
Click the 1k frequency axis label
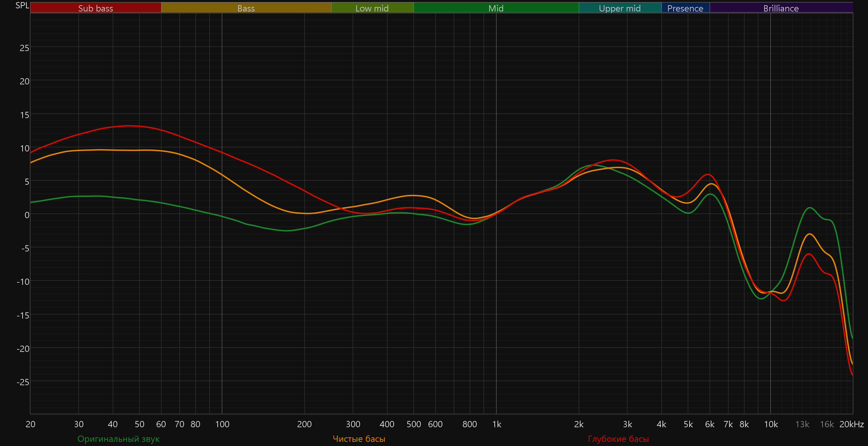pyautogui.click(x=496, y=424)
